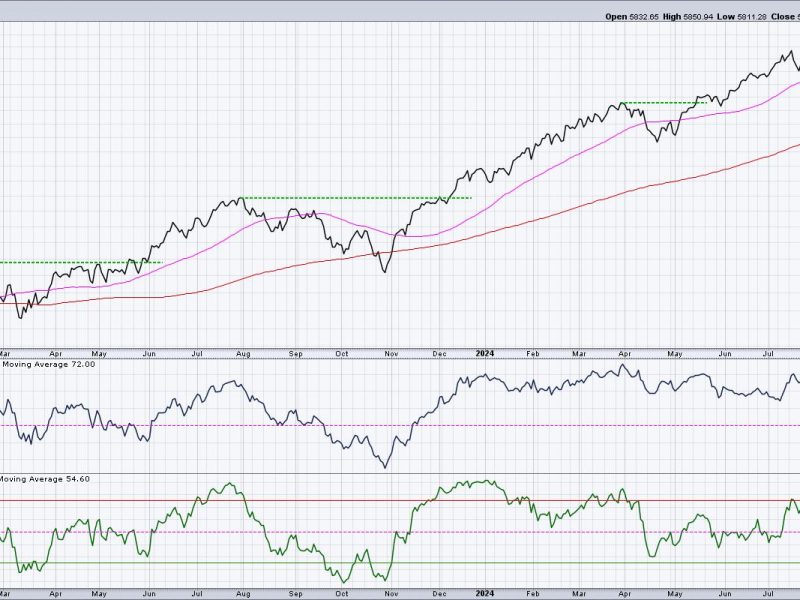Screen dimensions: 800x600
Task: Click Aug on the bottom panel's date axis
Action: pyautogui.click(x=243, y=594)
